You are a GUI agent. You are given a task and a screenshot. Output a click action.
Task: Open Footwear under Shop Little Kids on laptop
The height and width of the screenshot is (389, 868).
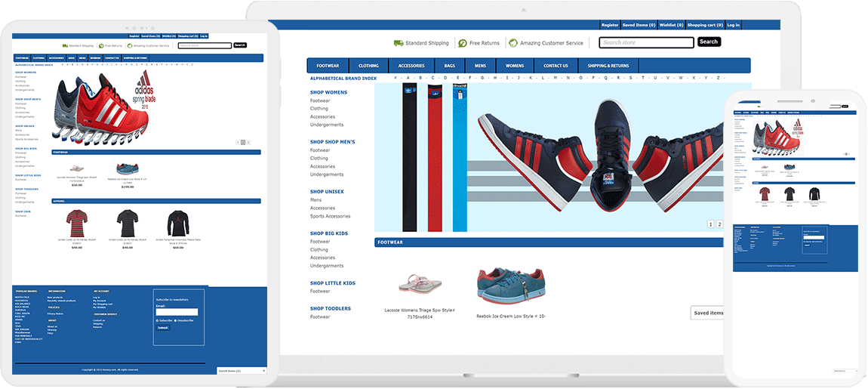(320, 292)
